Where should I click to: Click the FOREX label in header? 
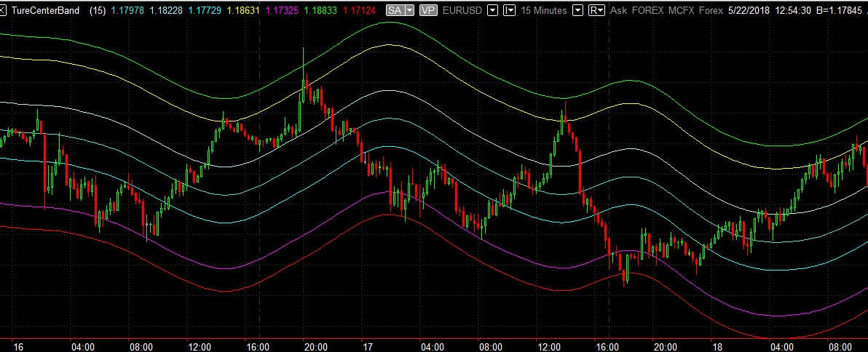click(x=647, y=10)
